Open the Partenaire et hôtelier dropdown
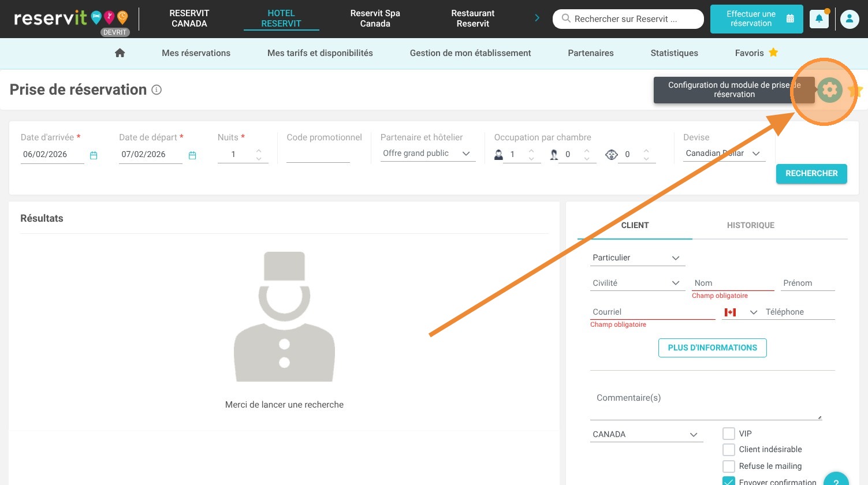 point(428,154)
